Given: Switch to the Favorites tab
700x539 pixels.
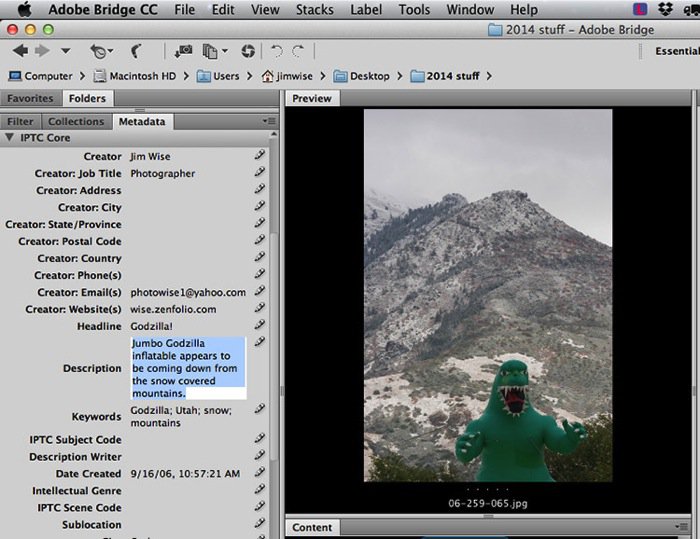Looking at the screenshot, I should point(30,98).
